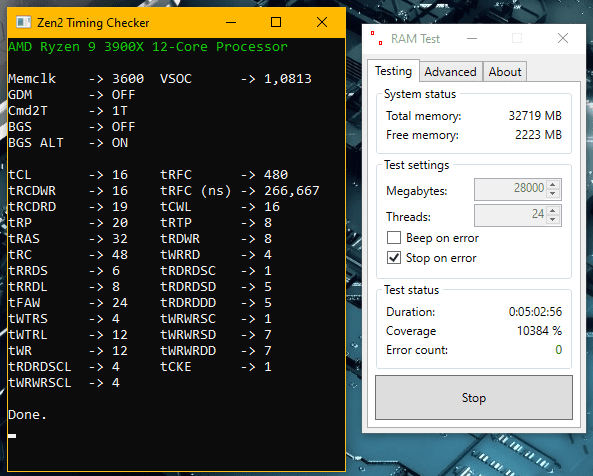
Task: Click the Done. text in the console
Action: pos(27,415)
